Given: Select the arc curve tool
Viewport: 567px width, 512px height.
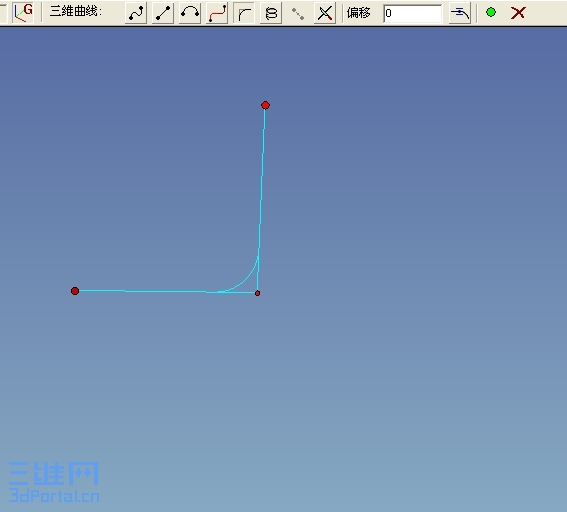Looking at the screenshot, I should (x=190, y=13).
